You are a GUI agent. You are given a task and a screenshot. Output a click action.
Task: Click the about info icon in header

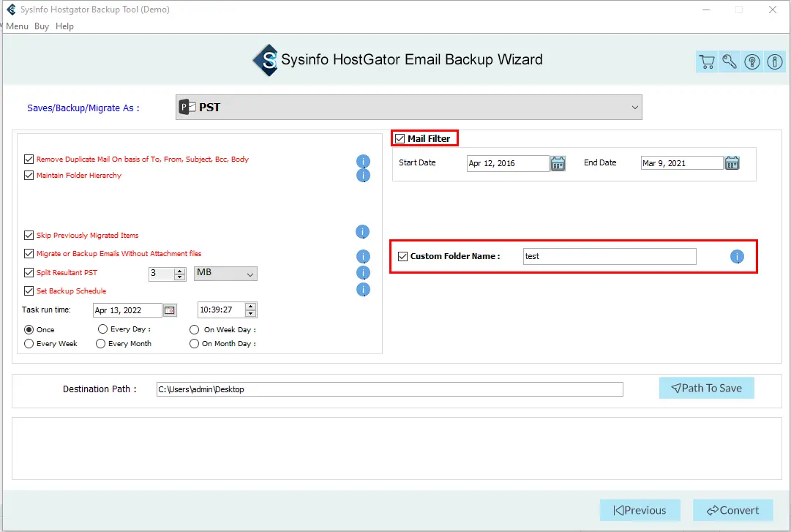pos(774,62)
